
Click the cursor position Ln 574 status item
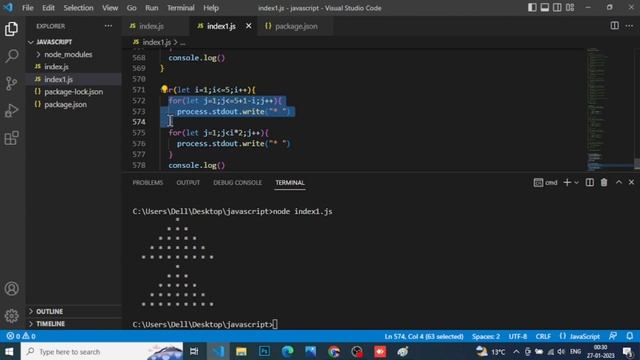point(424,337)
